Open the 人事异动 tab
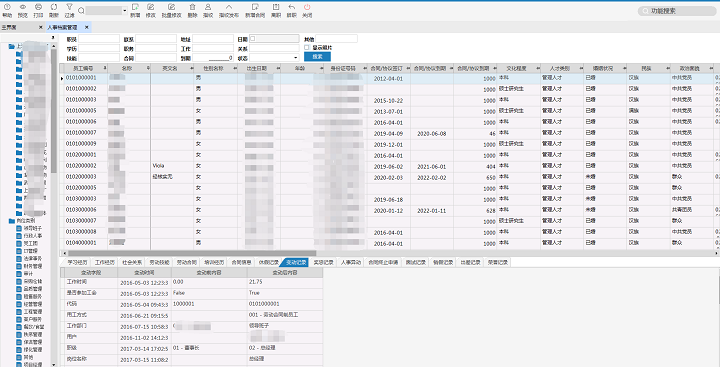The height and width of the screenshot is (367, 720). (351, 263)
